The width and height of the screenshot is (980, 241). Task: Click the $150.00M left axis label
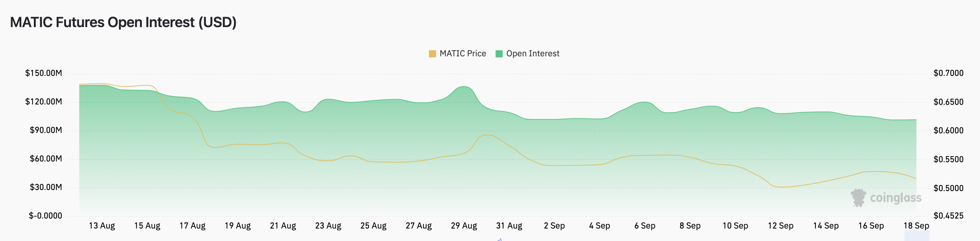click(43, 73)
